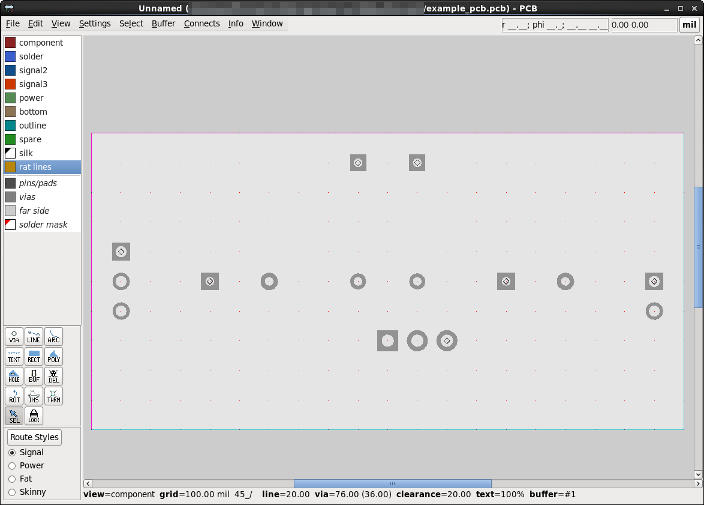This screenshot has width=704, height=505.
Task: Click the rat lines color swatch
Action: (x=10, y=167)
